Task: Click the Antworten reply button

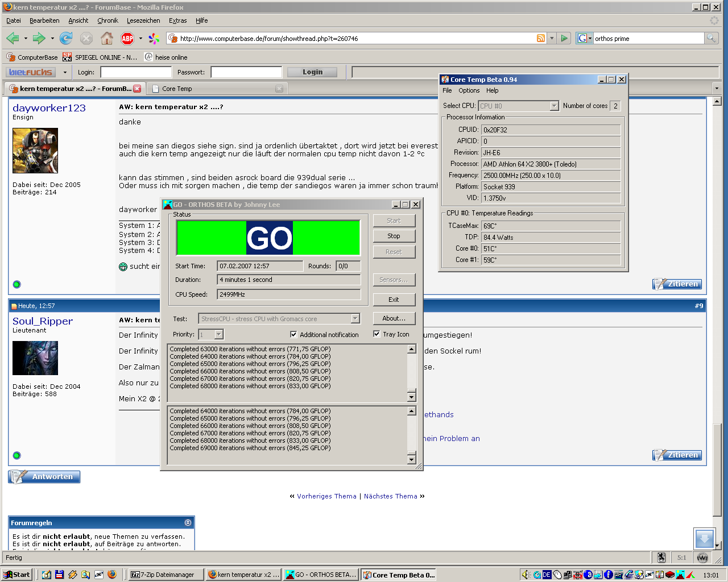Action: (44, 476)
